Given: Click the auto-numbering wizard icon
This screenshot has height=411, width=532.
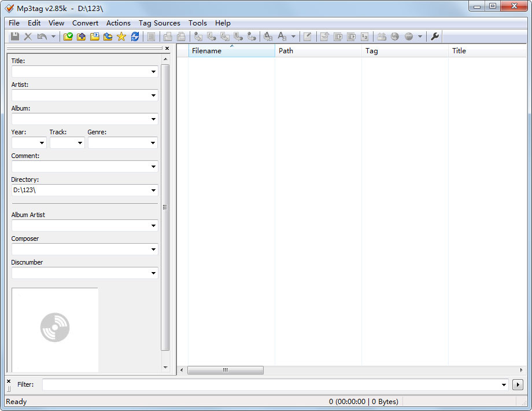Looking at the screenshot, I should tap(364, 36).
